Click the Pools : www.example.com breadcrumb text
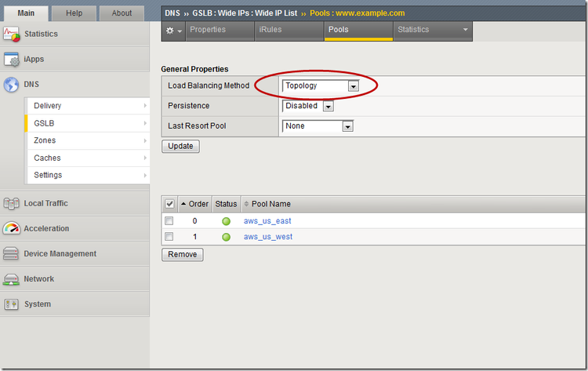Viewport: 588px width, 371px height. pos(357,13)
